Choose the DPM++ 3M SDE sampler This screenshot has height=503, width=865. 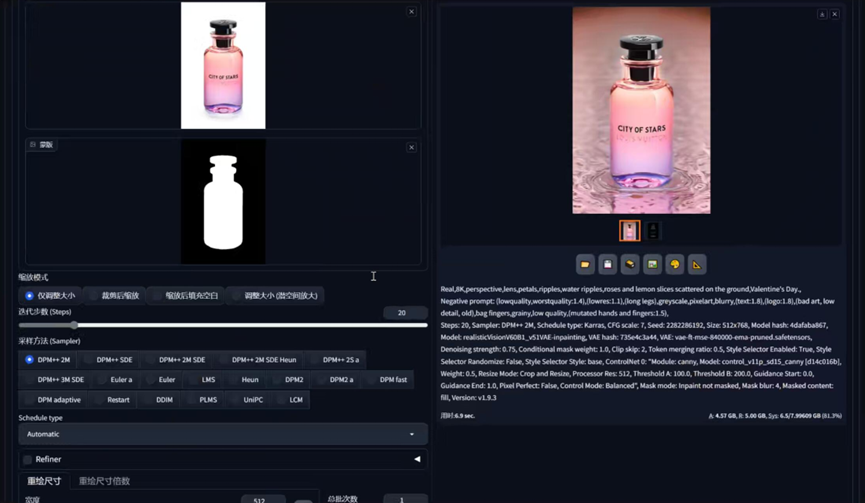(x=55, y=379)
